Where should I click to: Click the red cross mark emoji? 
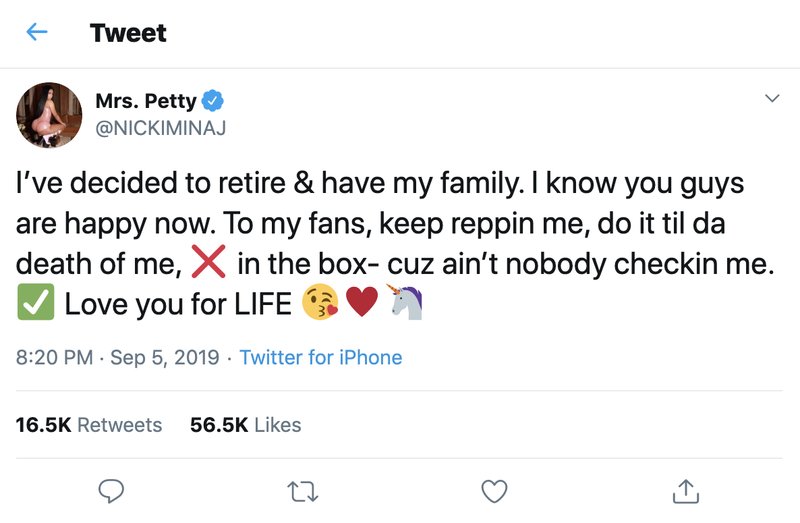point(206,262)
